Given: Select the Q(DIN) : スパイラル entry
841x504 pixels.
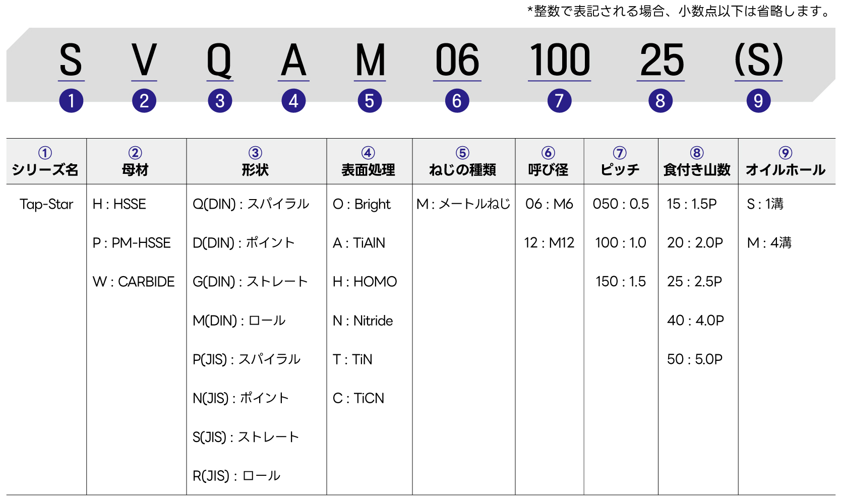Looking at the screenshot, I should pos(251,204).
